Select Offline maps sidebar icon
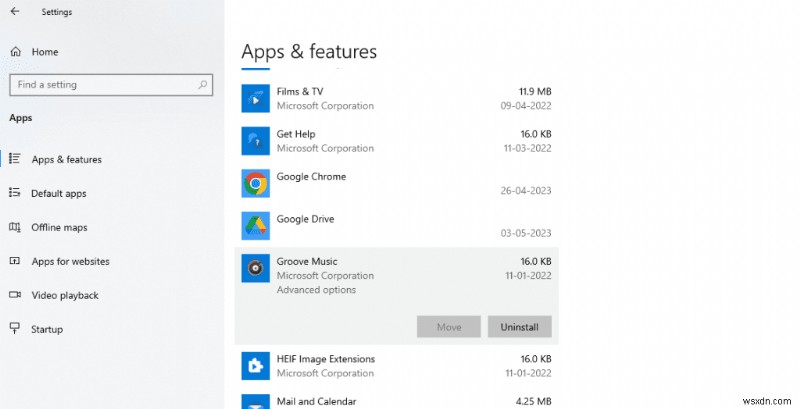 (15, 227)
